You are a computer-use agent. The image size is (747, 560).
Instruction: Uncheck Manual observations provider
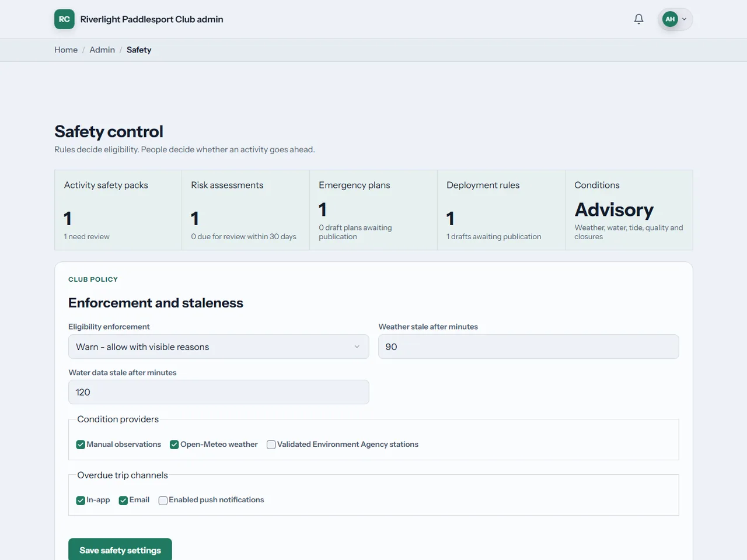(81, 444)
